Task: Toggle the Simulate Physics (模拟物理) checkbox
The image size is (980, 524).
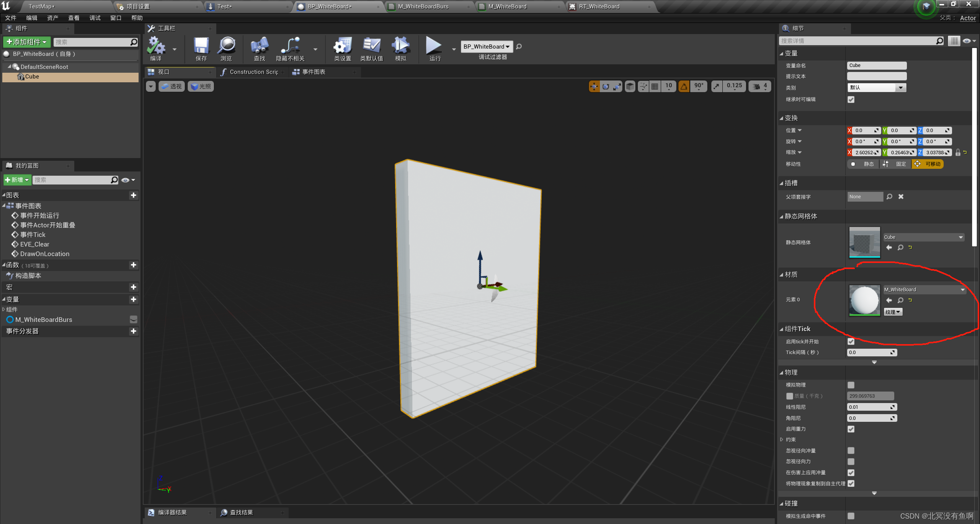Action: click(x=851, y=385)
